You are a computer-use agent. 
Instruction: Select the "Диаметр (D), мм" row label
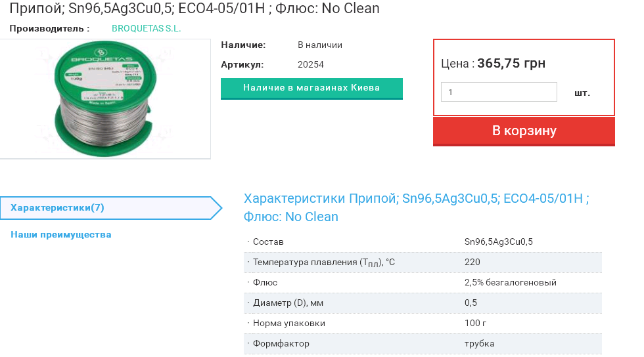coord(288,303)
